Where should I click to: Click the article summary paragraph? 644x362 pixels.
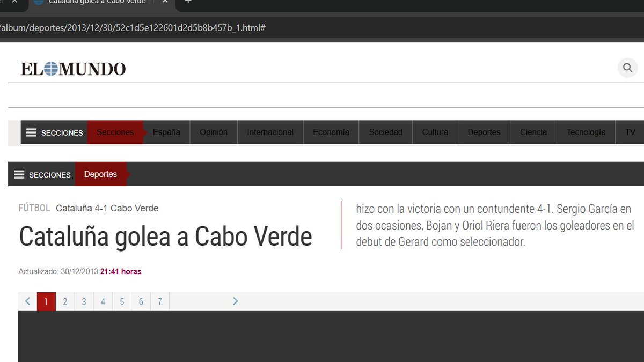click(495, 225)
